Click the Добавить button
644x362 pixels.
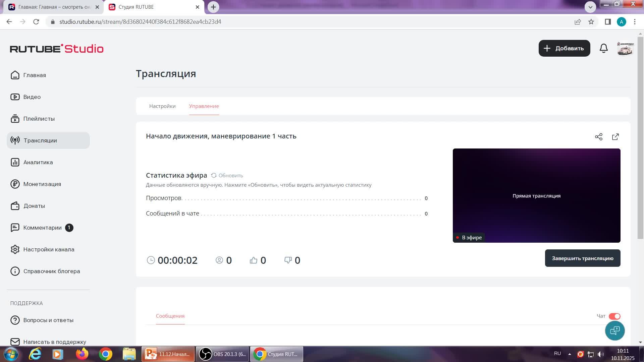point(564,48)
